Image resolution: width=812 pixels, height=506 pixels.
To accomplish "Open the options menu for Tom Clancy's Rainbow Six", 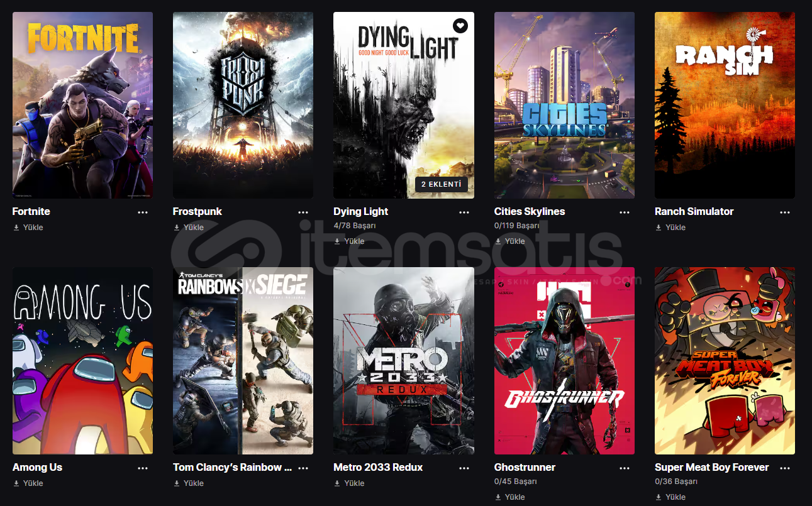I will pos(303,468).
